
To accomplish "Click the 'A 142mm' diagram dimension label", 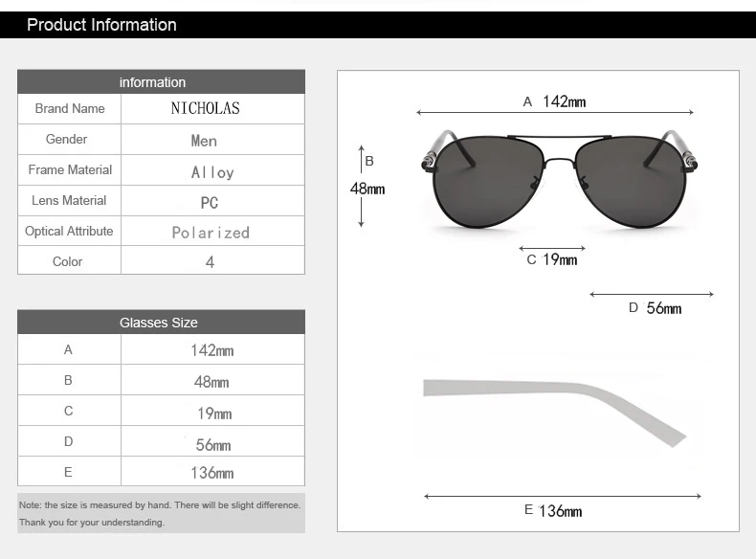I will [554, 101].
